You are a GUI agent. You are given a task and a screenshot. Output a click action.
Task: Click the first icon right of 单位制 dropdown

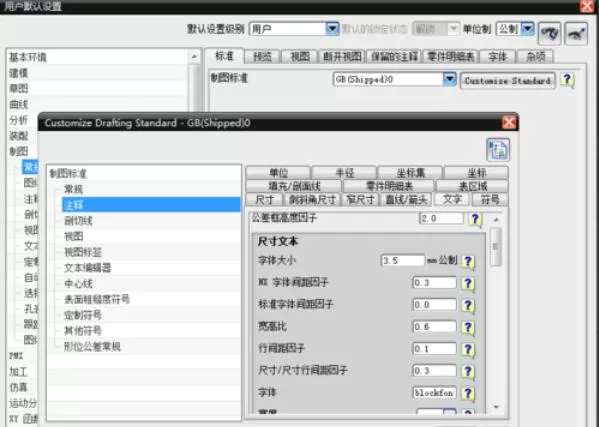coord(549,33)
